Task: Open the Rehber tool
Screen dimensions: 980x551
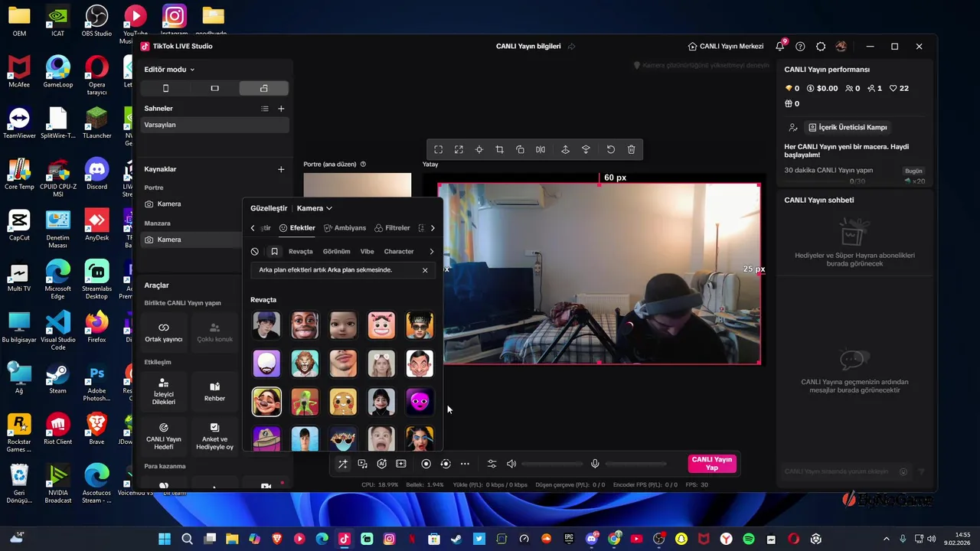Action: pos(215,392)
